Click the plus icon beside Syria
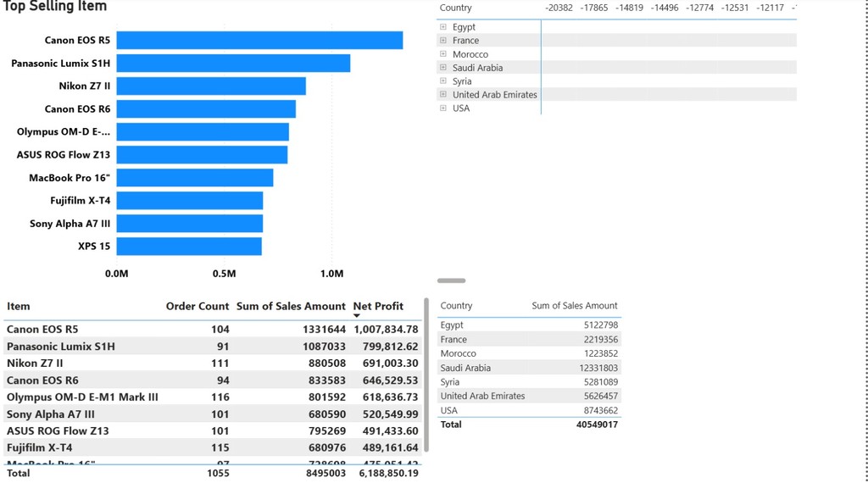Screen dimensions: 868x483 pyautogui.click(x=442, y=81)
